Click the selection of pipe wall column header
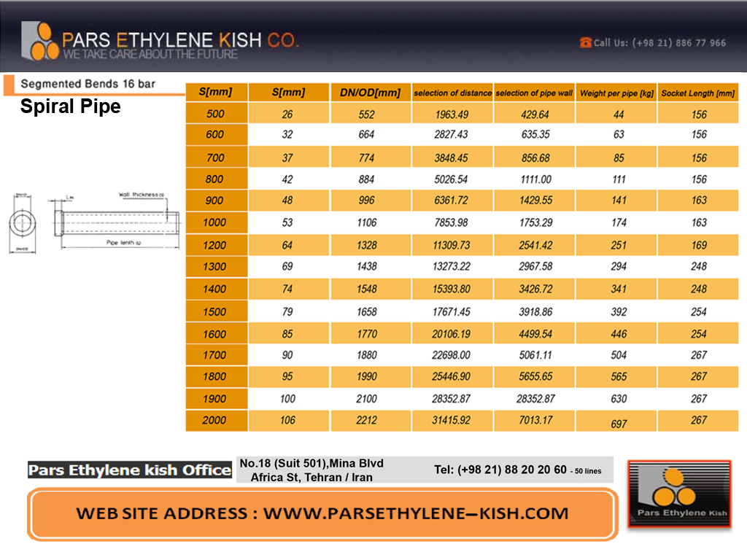Screen dimensions: 747x560 pos(534,93)
